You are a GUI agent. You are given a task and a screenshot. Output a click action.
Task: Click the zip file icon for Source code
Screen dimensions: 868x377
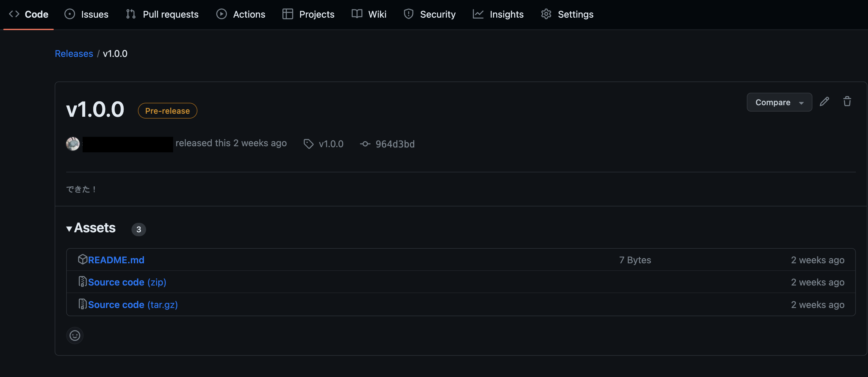(83, 282)
